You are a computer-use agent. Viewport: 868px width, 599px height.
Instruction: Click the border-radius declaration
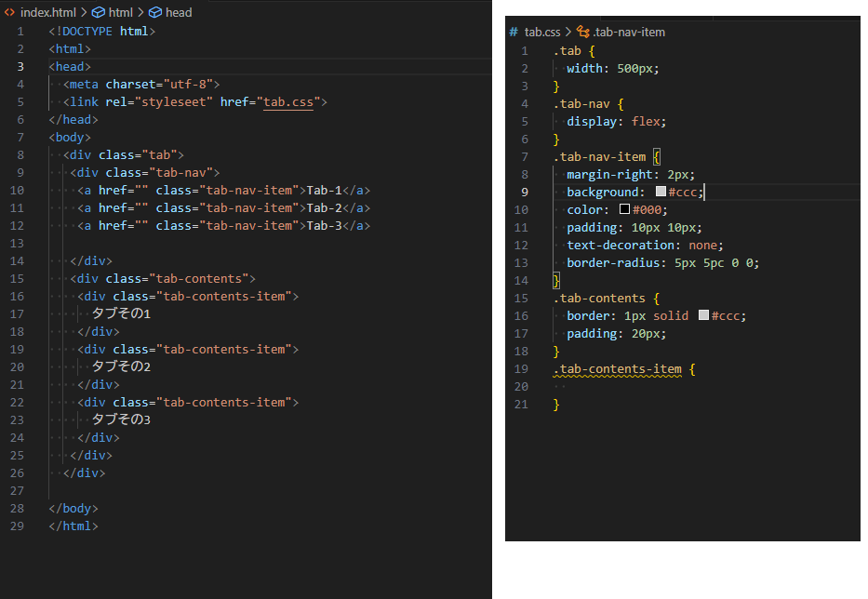(x=663, y=262)
